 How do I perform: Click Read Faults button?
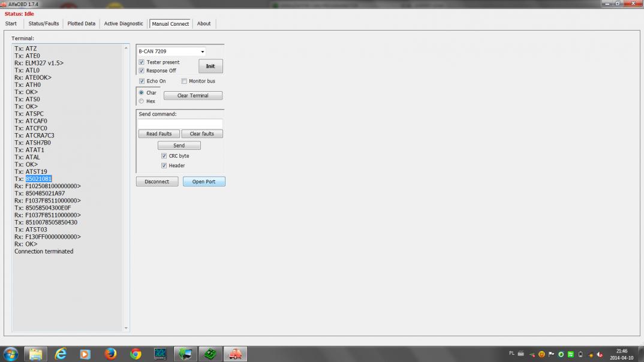tap(159, 134)
